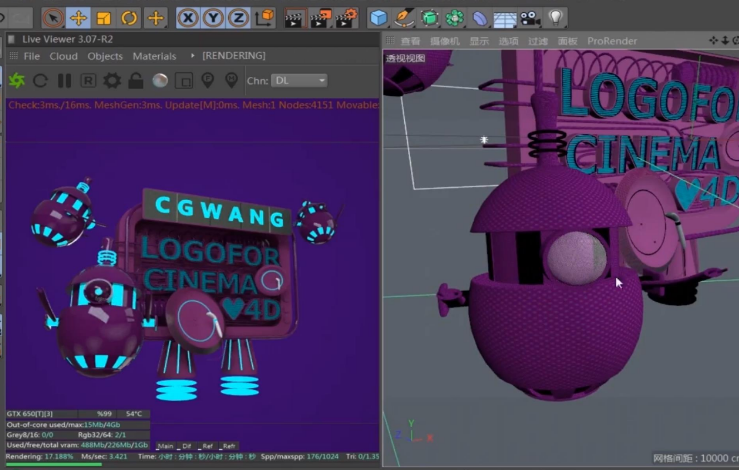739x470 pixels.
Task: Open the 摄像机 camera menu in viewport
Action: [444, 41]
